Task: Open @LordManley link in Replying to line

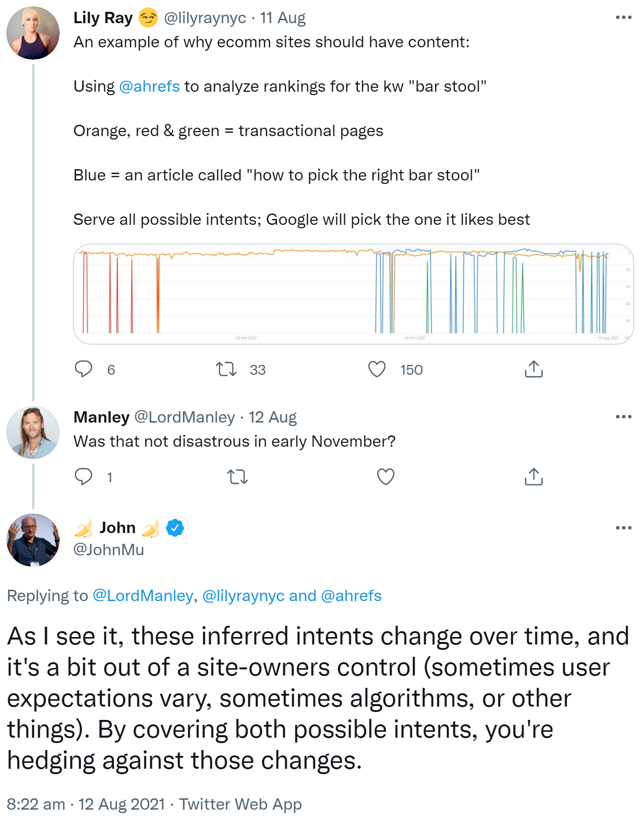Action: click(x=143, y=596)
